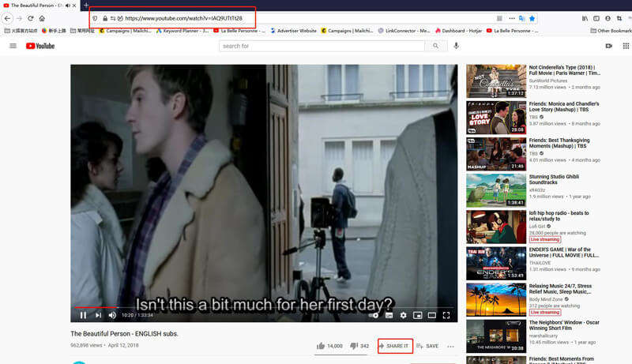This screenshot has height=364, width=632.
Task: Open the create video camera icon
Action: point(609,46)
